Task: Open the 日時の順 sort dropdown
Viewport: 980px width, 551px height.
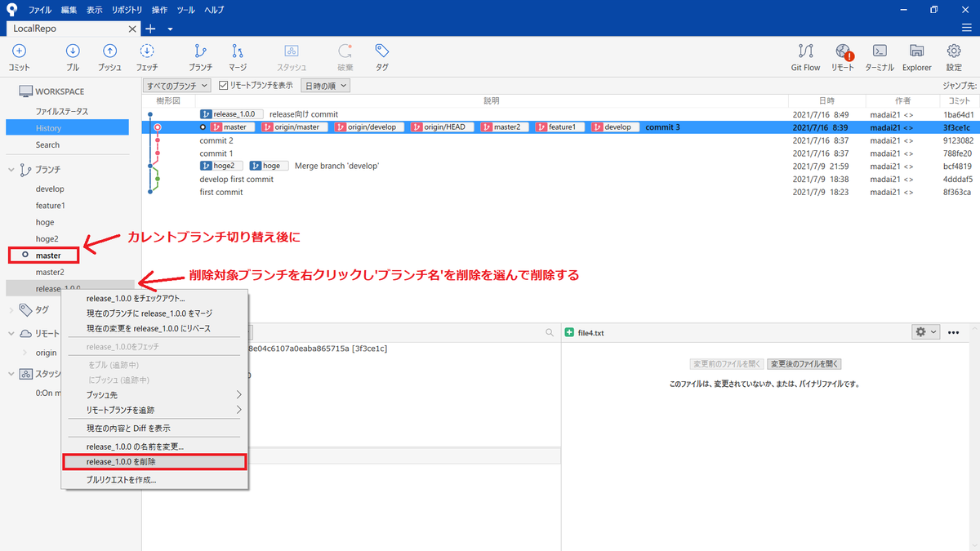Action: point(325,85)
